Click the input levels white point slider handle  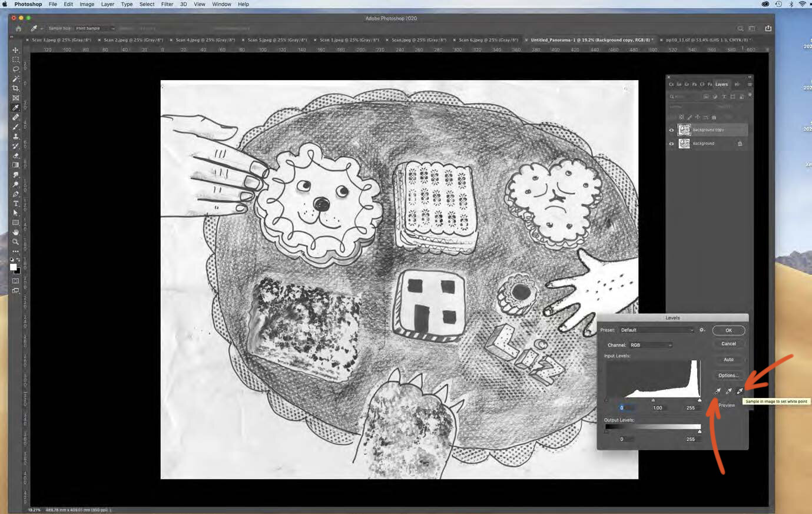[700, 400]
